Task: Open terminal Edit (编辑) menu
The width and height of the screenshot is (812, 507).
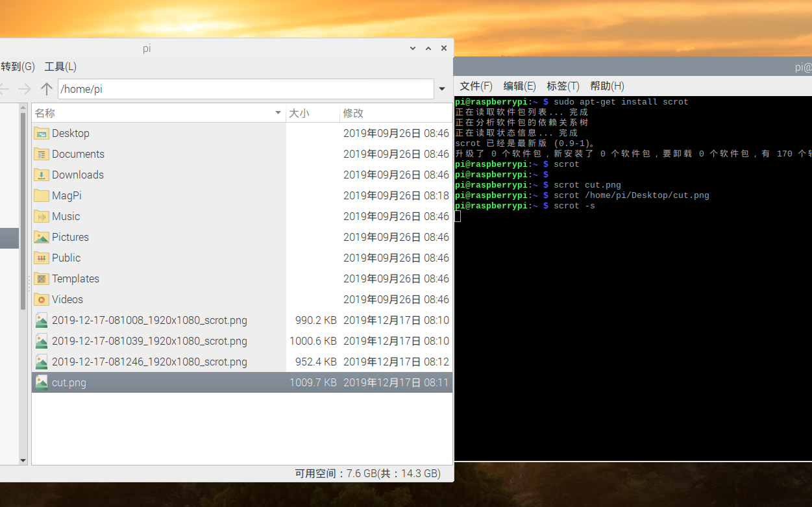Action: 520,86
